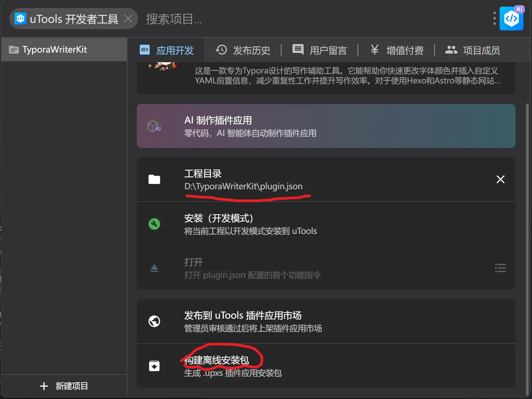Image resolution: width=532 pixels, height=399 pixels.
Task: Click the 工程目录 folder icon
Action: pos(154,179)
